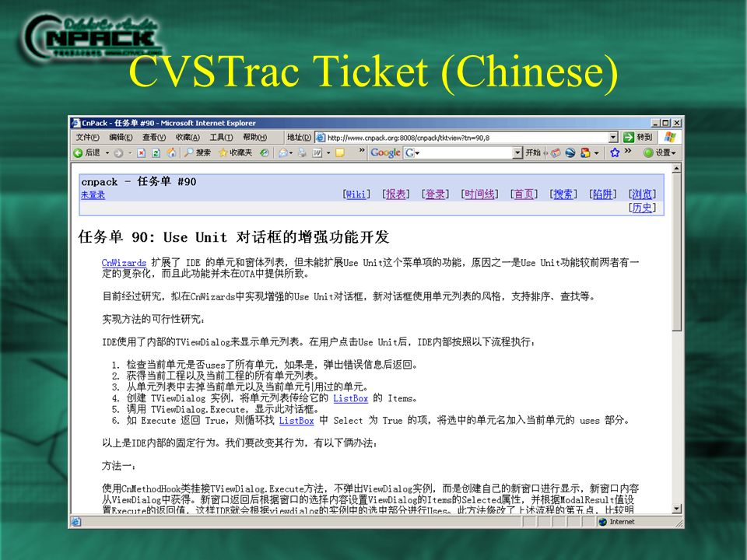Click the 首页 (Home) link
Screen dimensions: 747x560
click(524, 194)
